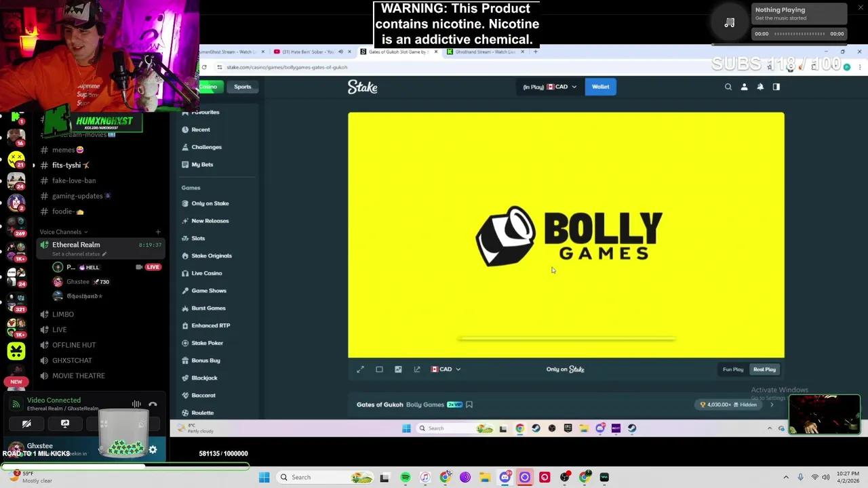Image resolution: width=868 pixels, height=488 pixels.
Task: Open Stake notifications bell
Action: point(760,87)
